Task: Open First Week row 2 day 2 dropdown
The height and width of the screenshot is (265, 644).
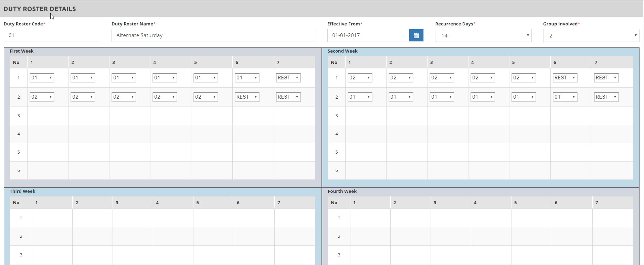Action: click(83, 97)
